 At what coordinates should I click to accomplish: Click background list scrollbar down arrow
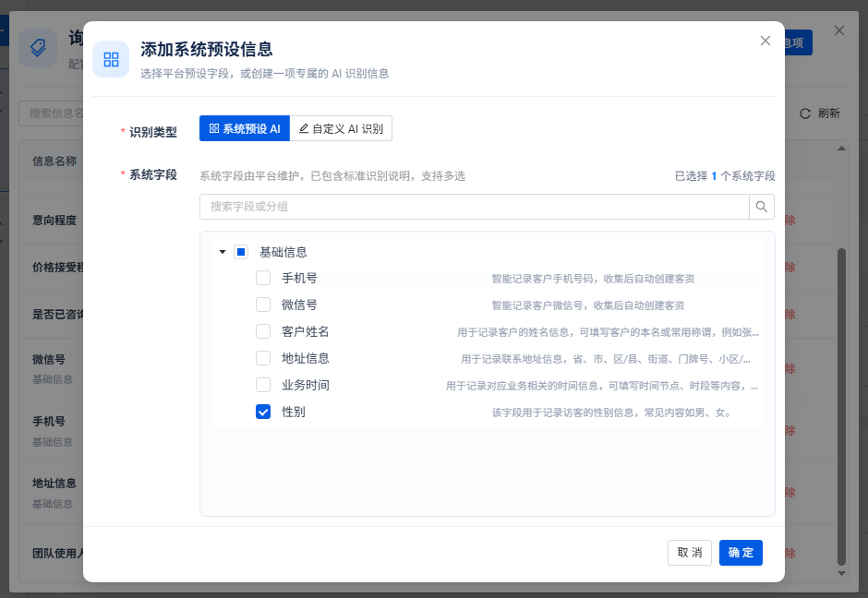tap(841, 573)
